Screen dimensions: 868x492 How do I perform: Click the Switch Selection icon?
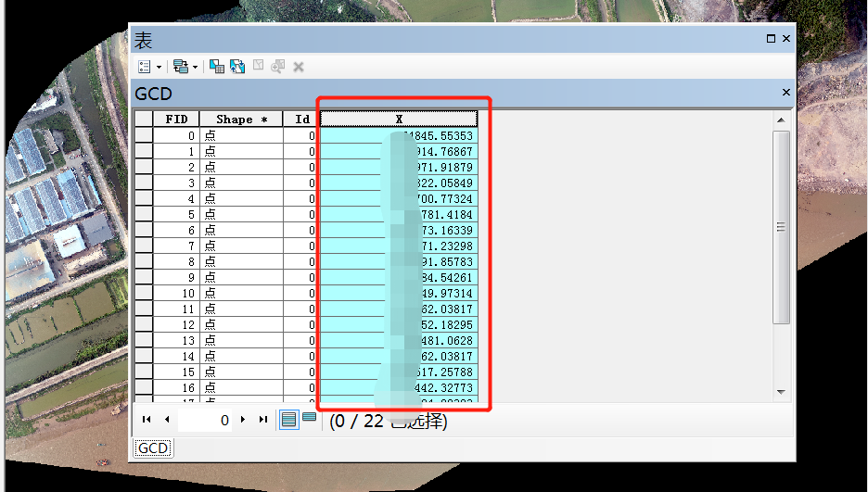pos(237,67)
